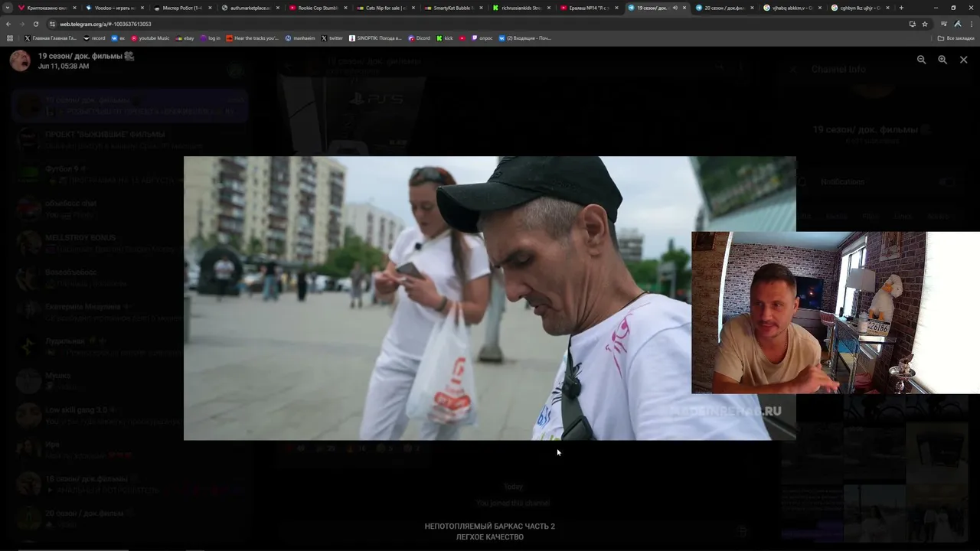Open the log in bookmark
The height and width of the screenshot is (551, 980).
211,37
